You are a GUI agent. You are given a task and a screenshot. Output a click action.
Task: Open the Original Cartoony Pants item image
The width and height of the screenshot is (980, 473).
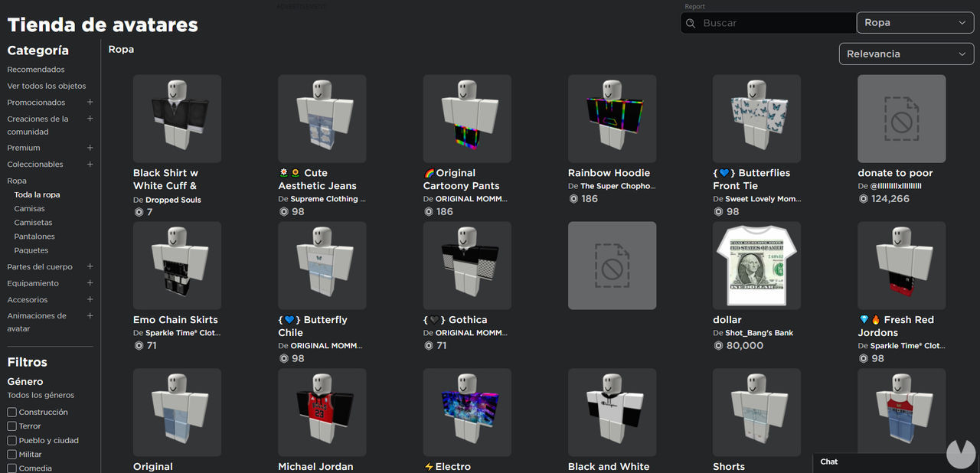(467, 119)
